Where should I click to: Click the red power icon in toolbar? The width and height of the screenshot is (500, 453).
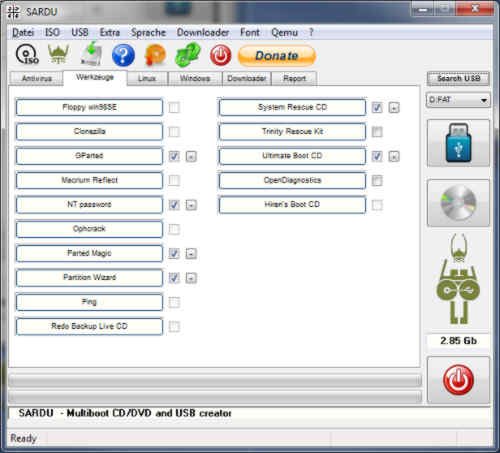220,55
